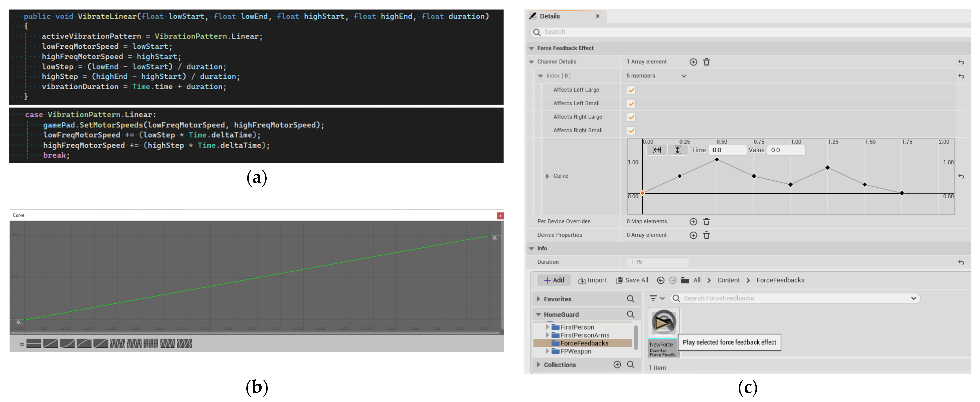Click the add Collections plus icon

click(617, 365)
